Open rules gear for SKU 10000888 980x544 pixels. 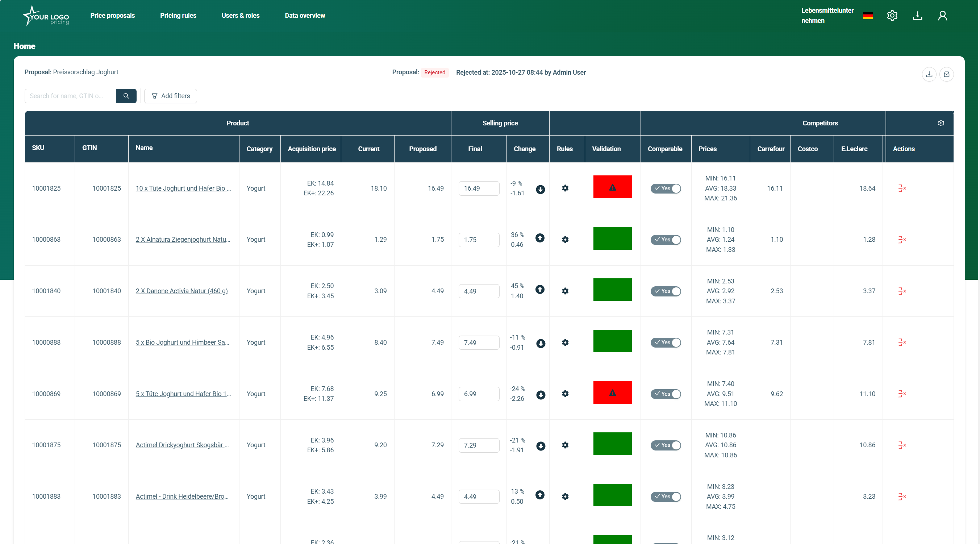coord(565,342)
